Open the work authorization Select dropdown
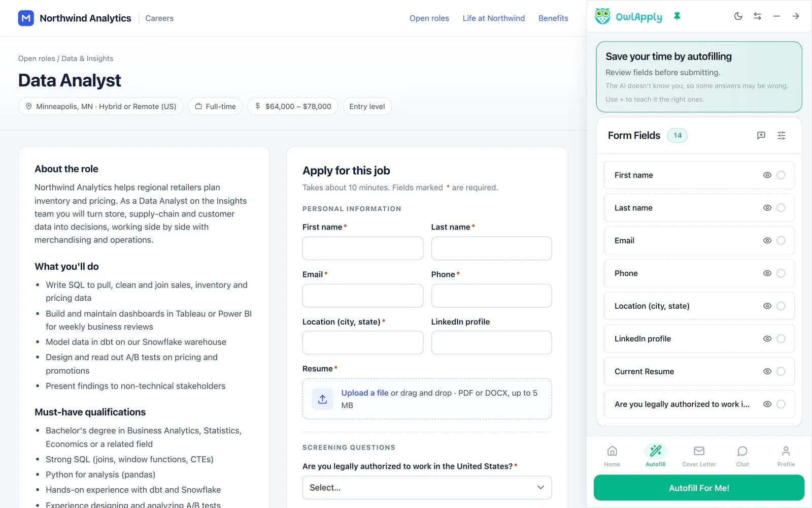The width and height of the screenshot is (812, 508). coord(427,488)
